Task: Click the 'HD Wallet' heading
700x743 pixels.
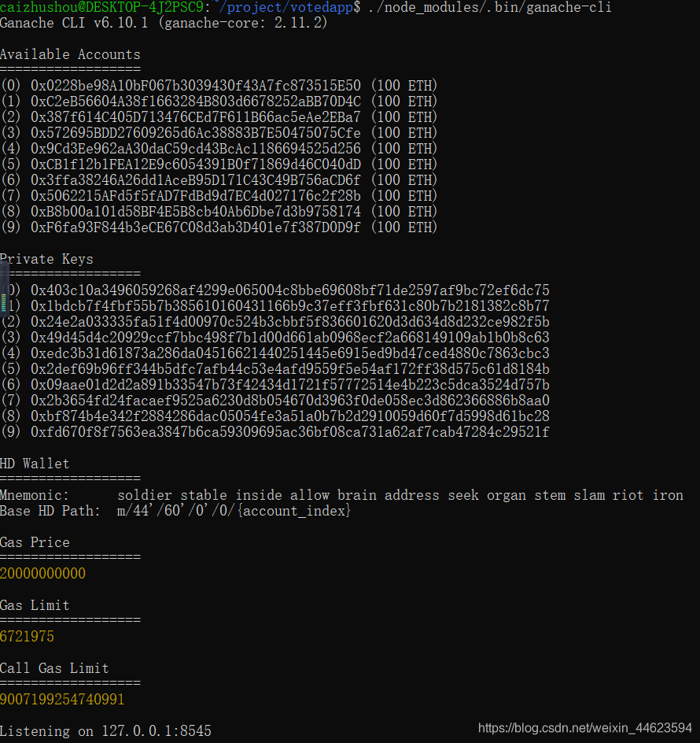Action: (x=35, y=464)
